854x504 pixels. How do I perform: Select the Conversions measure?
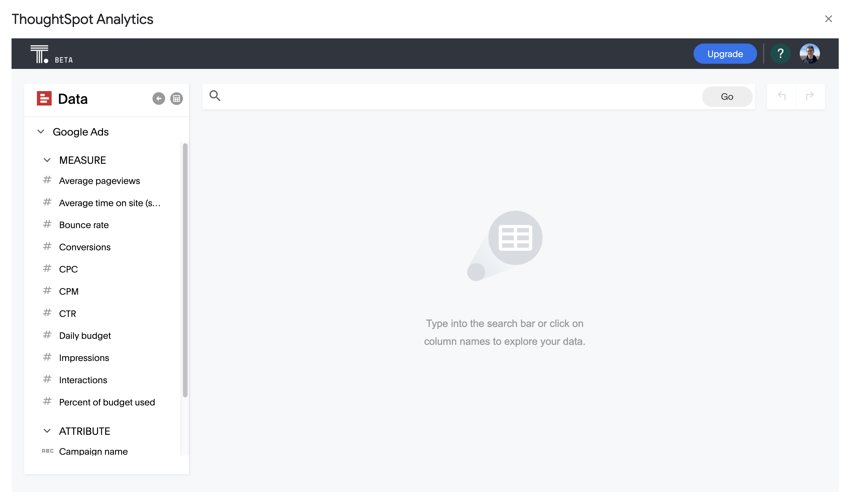coord(85,247)
